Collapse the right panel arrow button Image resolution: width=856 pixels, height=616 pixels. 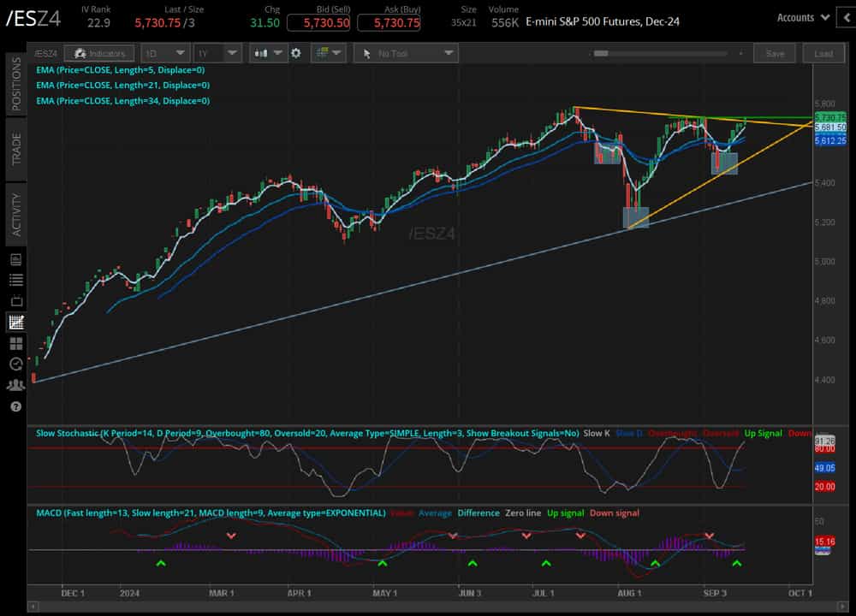tap(847, 17)
